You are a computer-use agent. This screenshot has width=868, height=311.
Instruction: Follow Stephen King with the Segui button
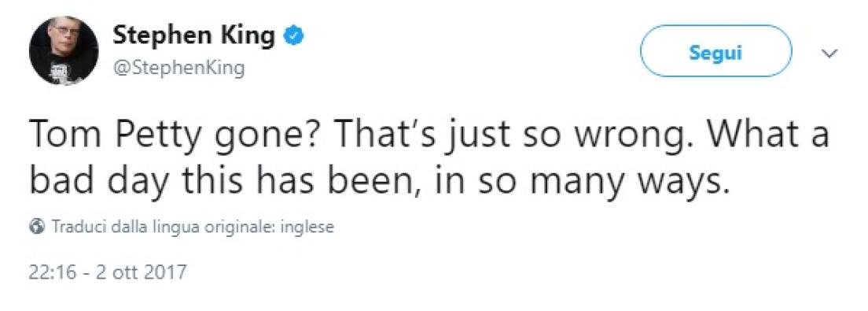point(715,51)
